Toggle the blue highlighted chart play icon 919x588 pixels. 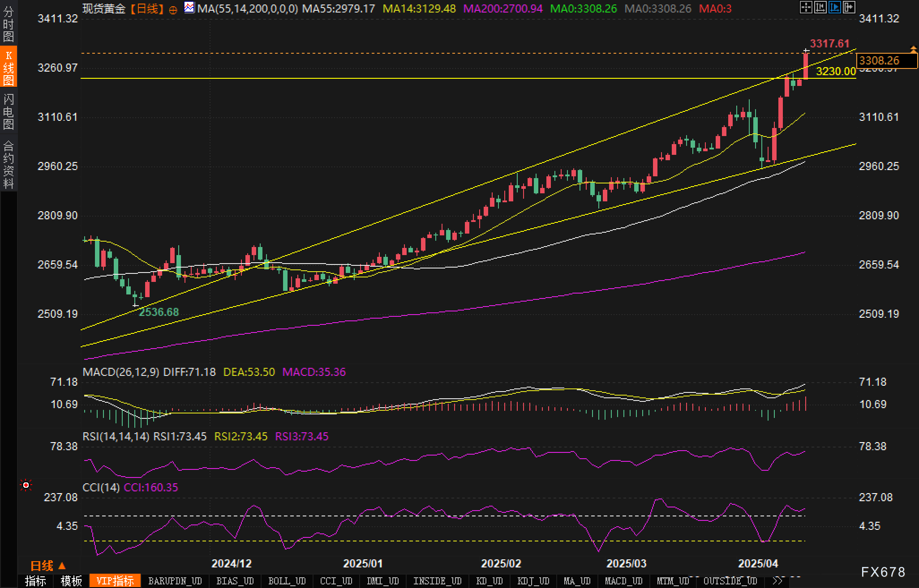point(834,7)
